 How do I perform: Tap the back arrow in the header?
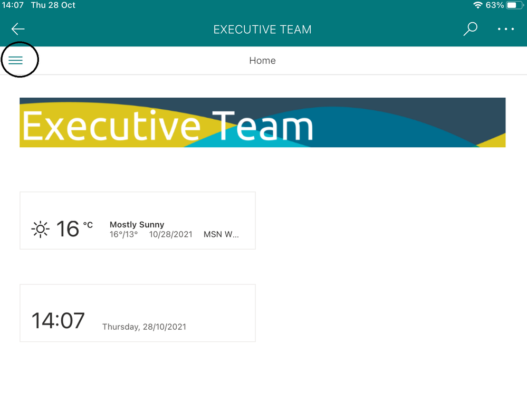coord(18,29)
